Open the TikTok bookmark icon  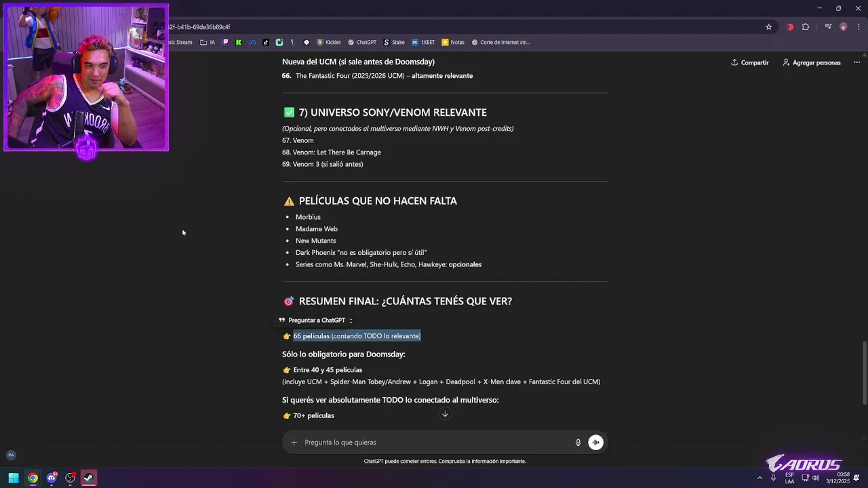(x=266, y=42)
